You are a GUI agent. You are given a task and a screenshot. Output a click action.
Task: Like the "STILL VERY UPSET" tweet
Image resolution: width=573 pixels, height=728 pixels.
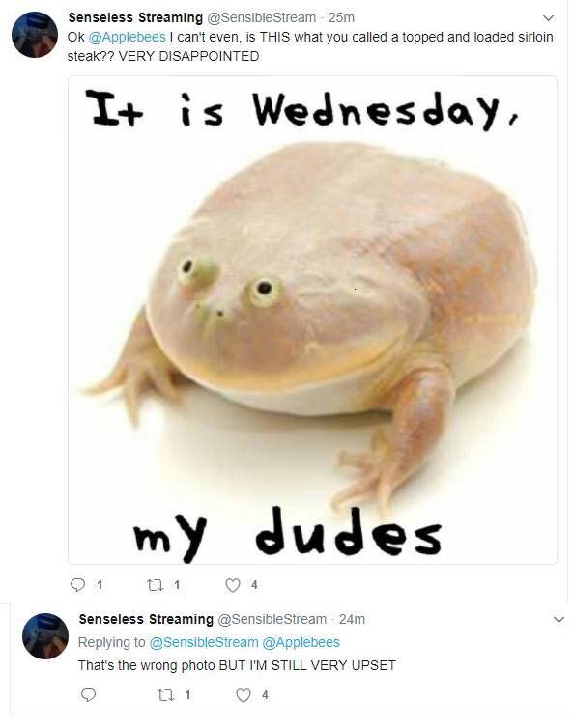[244, 695]
